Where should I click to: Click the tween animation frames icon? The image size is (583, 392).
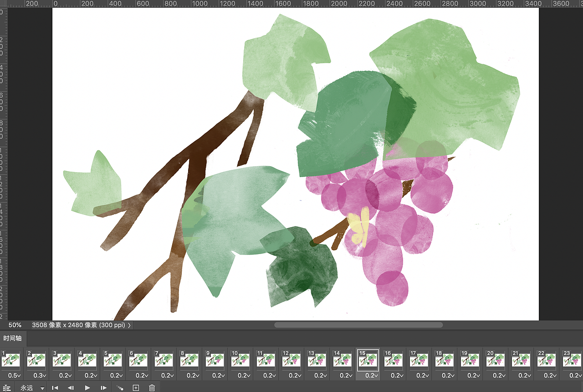120,388
